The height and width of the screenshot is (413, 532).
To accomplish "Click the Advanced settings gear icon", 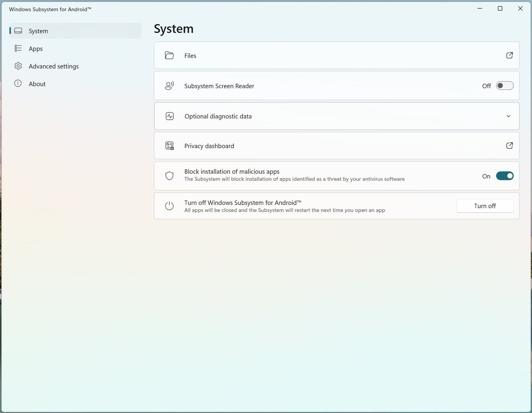I will 18,66.
